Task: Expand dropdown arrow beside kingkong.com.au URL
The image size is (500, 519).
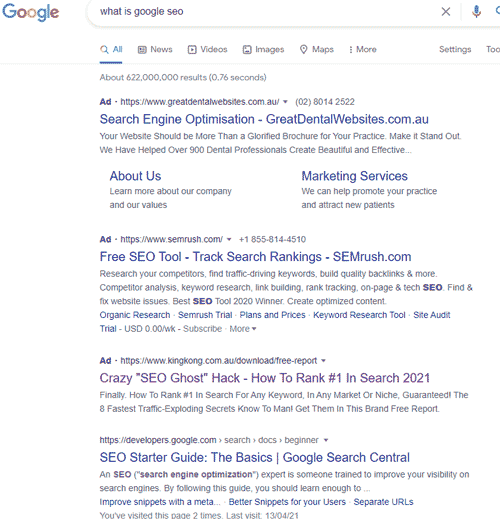Action: (323, 361)
